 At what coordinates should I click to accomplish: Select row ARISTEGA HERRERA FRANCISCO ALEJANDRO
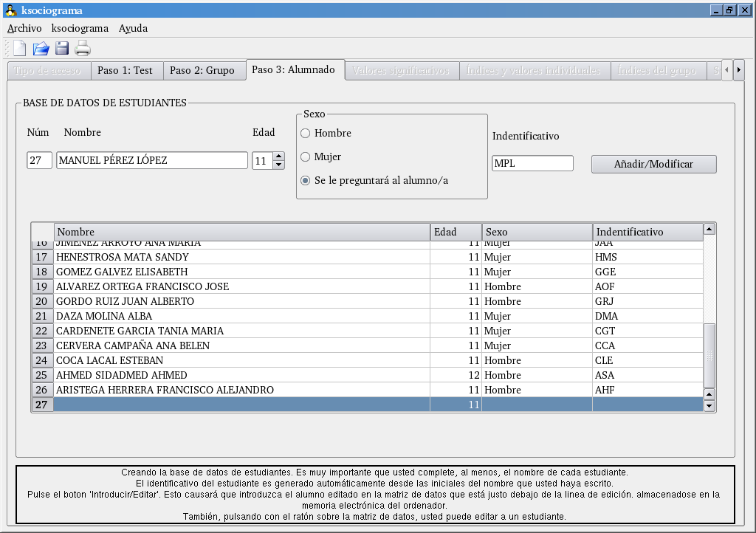pyautogui.click(x=368, y=390)
